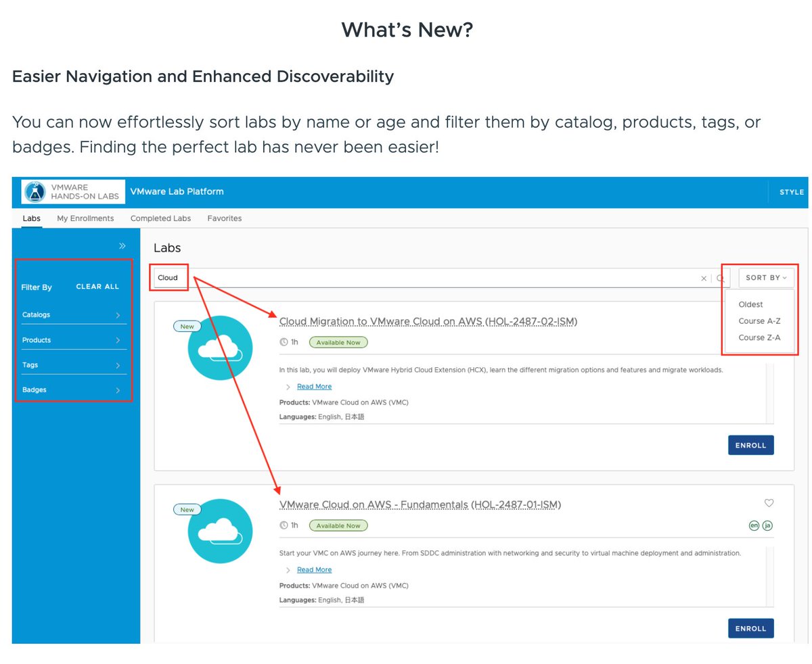Image resolution: width=812 pixels, height=664 pixels.
Task: Click Languages text in Fundamentals lab
Action: 322,600
